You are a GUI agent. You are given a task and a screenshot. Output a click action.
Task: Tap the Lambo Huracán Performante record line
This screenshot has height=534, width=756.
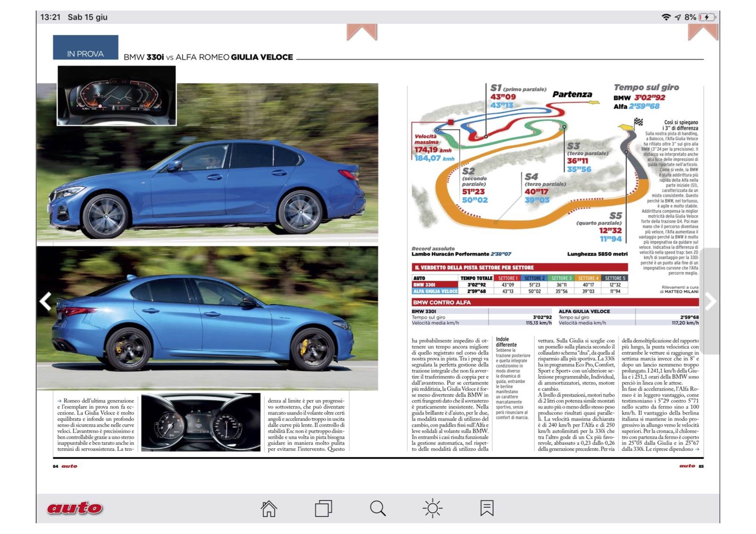click(461, 254)
